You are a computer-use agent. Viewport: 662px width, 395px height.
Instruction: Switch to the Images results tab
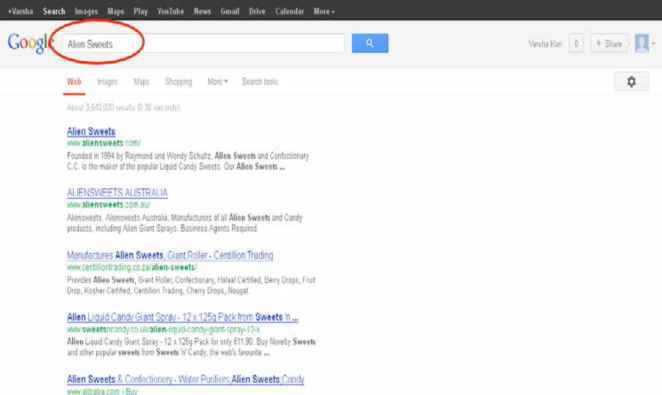(107, 82)
